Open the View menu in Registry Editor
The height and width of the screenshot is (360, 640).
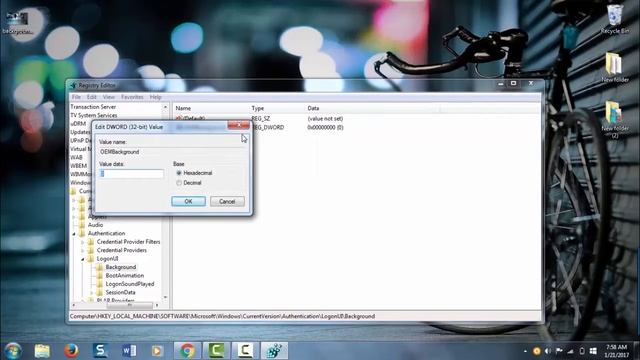coord(109,97)
